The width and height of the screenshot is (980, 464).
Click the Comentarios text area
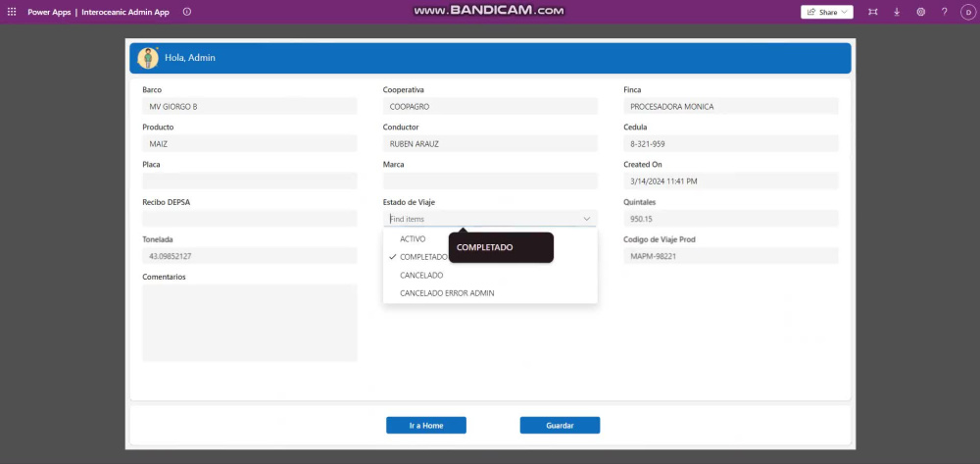pyautogui.click(x=250, y=323)
